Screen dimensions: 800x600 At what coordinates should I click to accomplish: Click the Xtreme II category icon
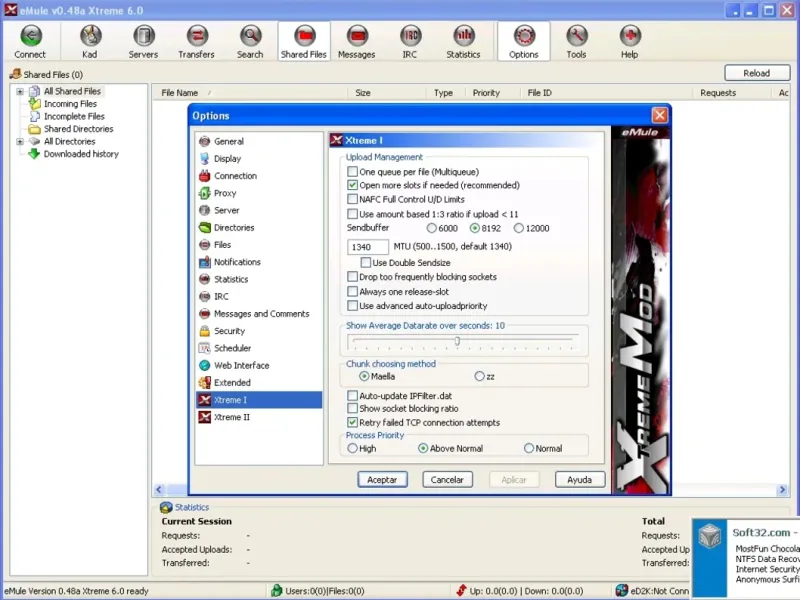tap(205, 417)
